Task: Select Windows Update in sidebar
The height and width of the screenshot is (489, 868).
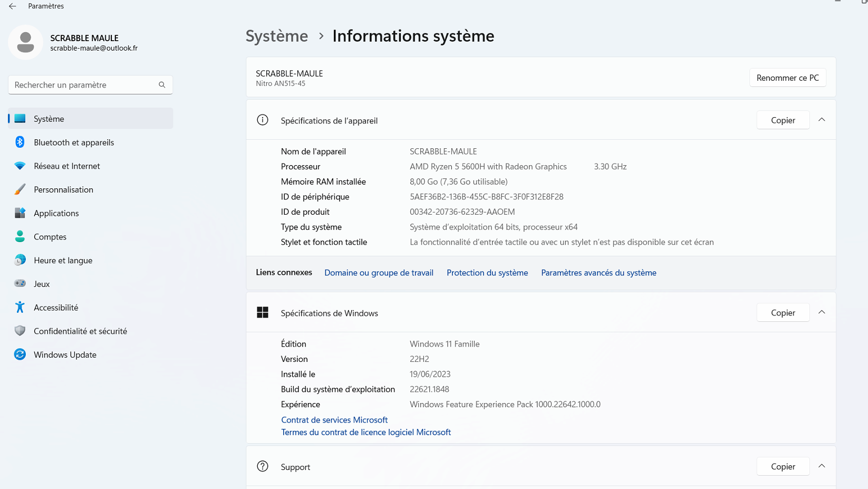Action: 65,355
